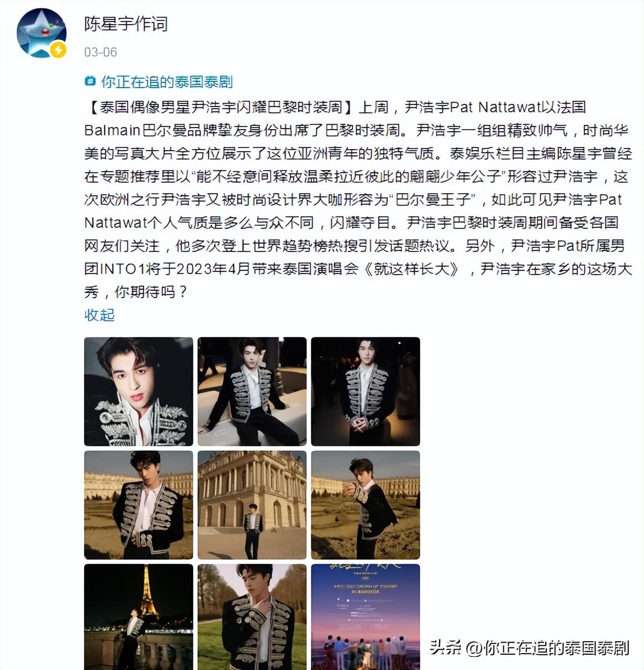Click the 头条 watermark account name
Viewport: 644px width, 670px height.
(529, 647)
